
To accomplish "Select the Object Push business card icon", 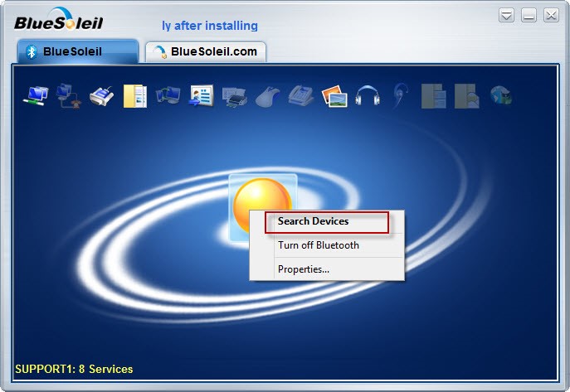I will point(201,96).
